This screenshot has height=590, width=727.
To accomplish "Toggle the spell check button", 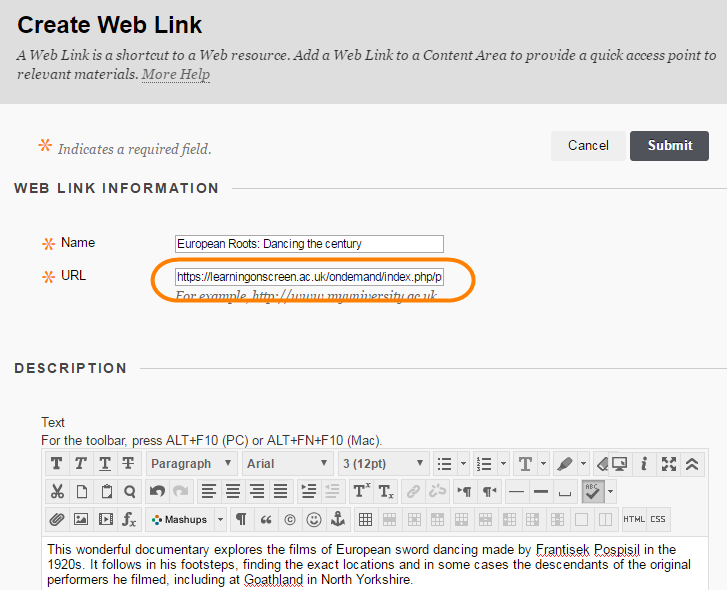I will point(593,492).
